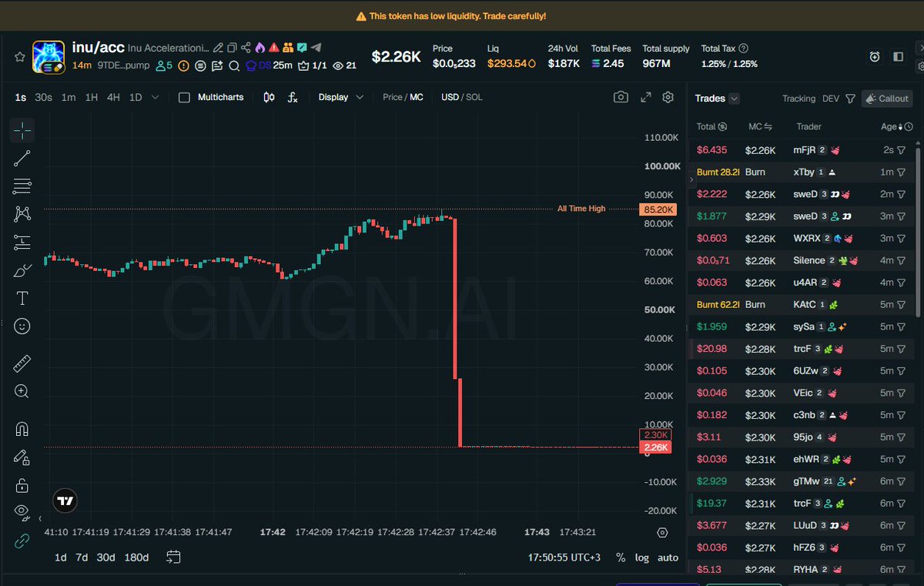
Task: Switch to Tracking trades tab
Action: (x=798, y=99)
